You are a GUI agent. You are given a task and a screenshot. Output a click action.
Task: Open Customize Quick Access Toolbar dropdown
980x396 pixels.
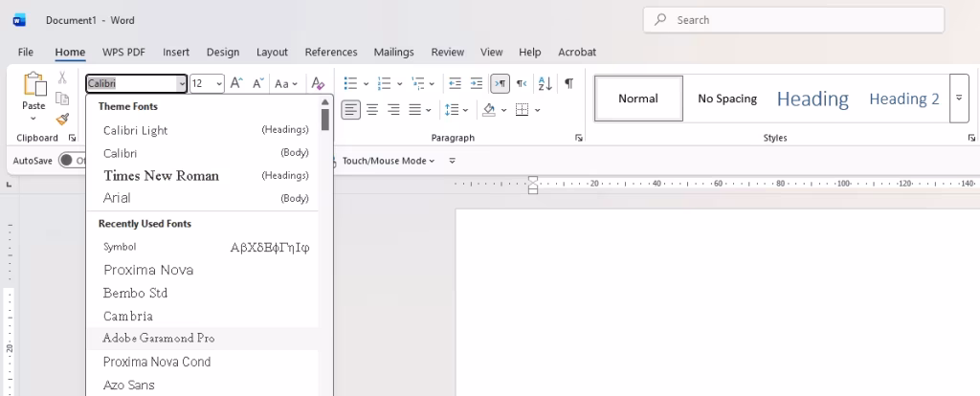coord(452,161)
